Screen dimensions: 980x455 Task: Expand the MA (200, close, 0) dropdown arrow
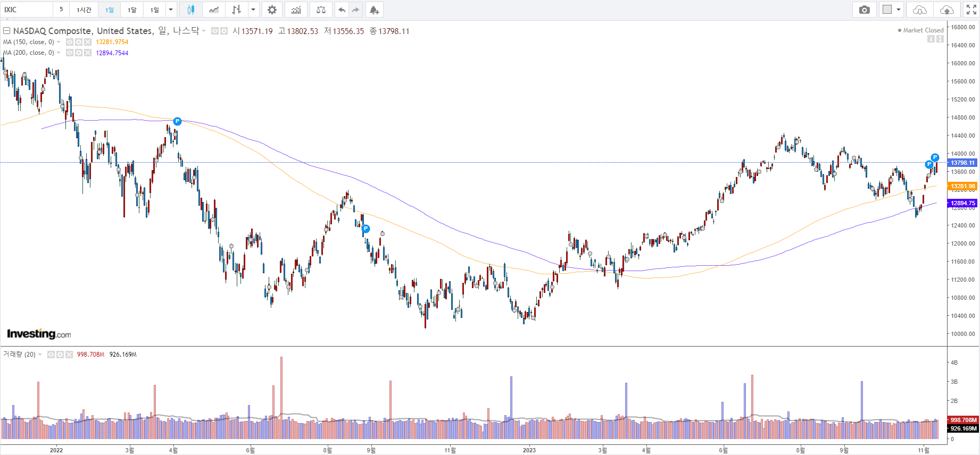[x=59, y=53]
